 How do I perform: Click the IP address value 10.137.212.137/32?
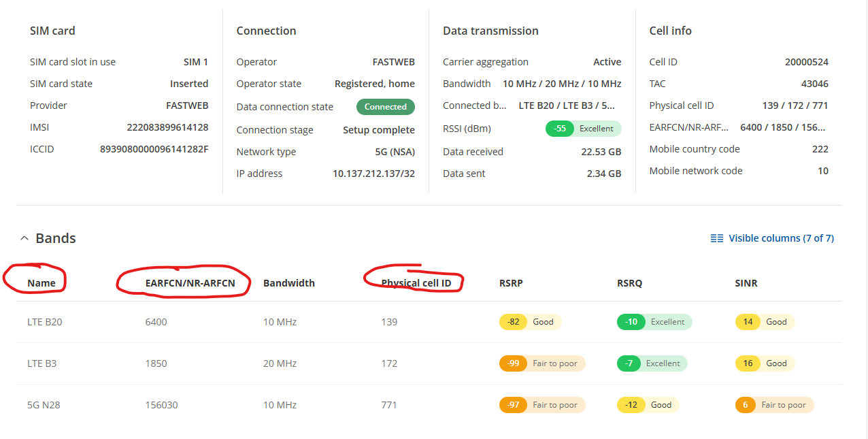click(x=373, y=174)
